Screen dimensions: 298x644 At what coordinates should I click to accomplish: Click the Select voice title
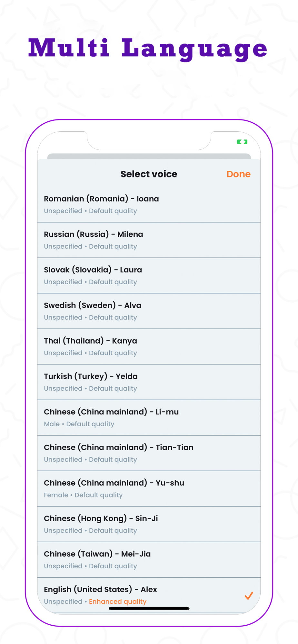[149, 174]
